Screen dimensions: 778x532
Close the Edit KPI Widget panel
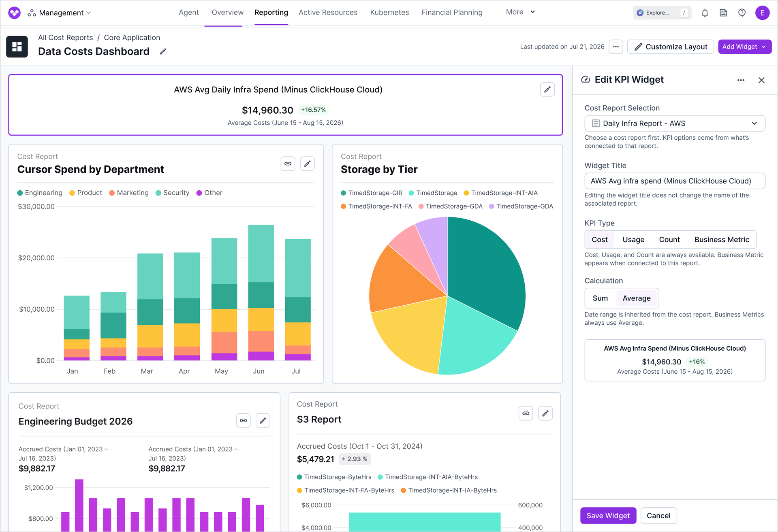click(x=761, y=80)
